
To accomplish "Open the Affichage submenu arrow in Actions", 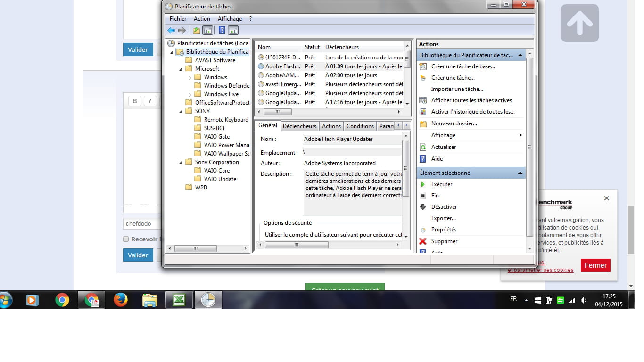I will tap(520, 135).
